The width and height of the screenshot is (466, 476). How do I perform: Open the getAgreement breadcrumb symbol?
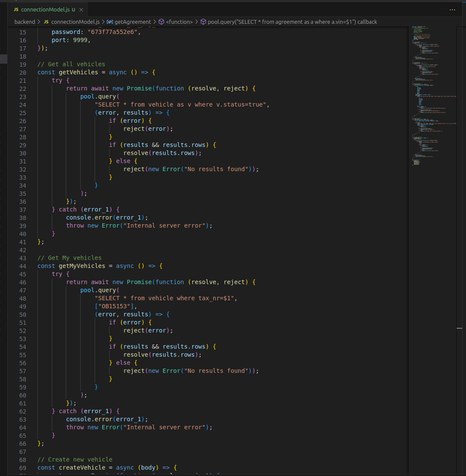(132, 22)
